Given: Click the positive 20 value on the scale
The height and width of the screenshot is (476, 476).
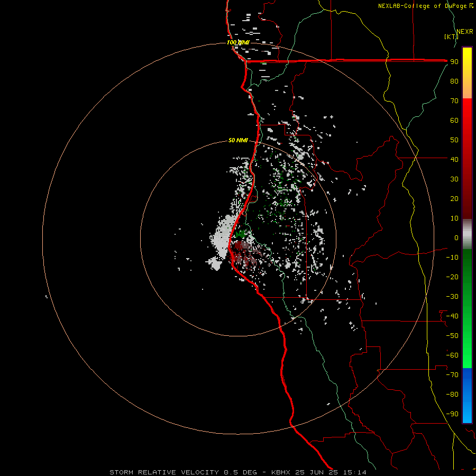Looking at the screenshot, I should coord(454,198).
